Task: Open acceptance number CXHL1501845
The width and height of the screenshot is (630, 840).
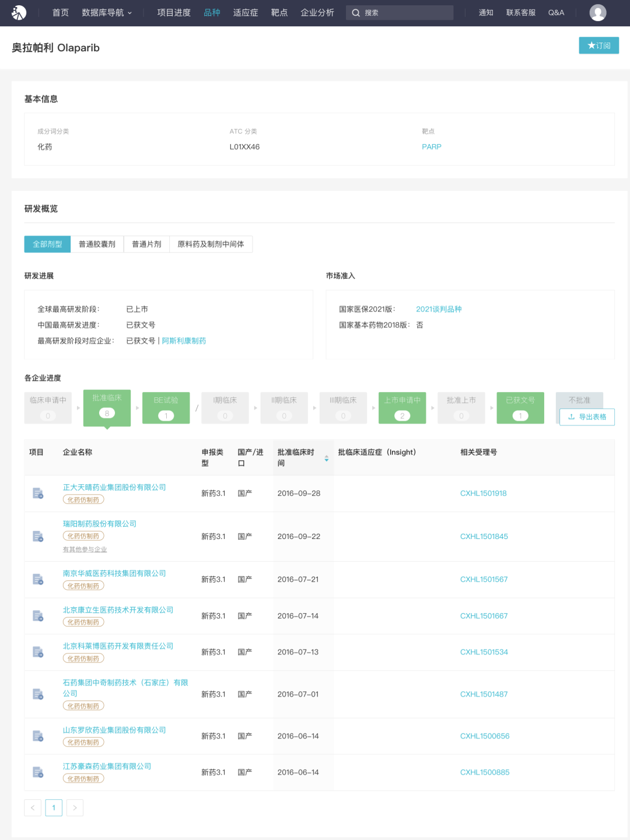Action: (484, 537)
